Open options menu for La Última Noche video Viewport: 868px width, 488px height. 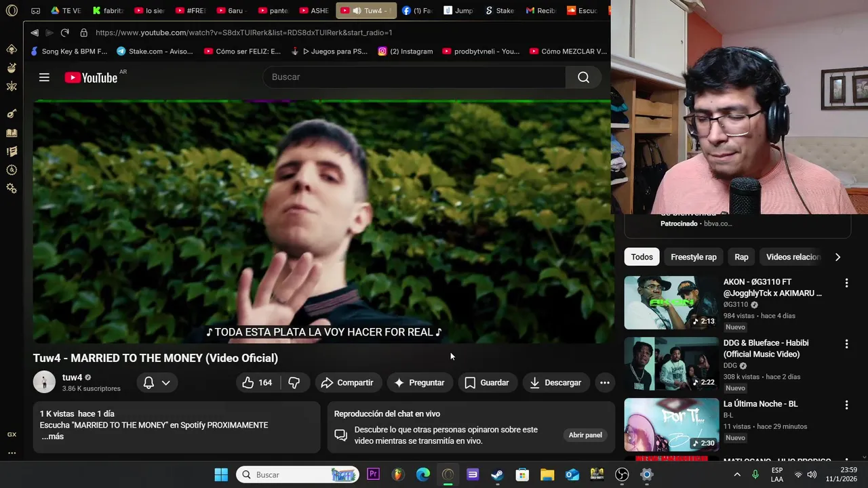[846, 405]
